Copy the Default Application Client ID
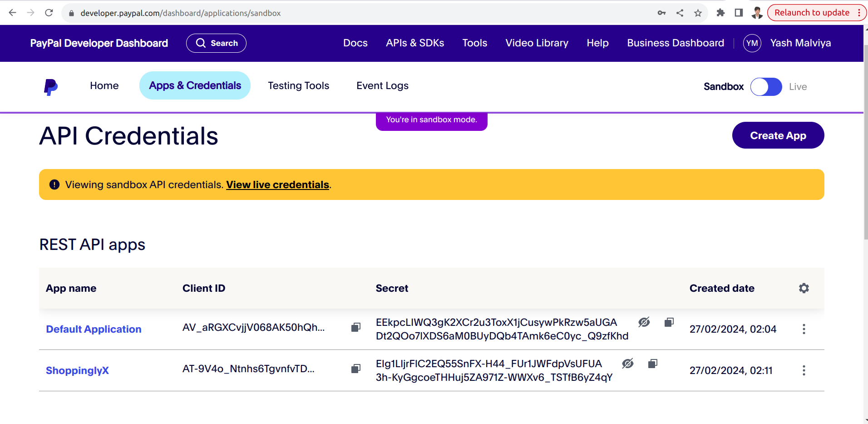868x424 pixels. [x=355, y=327]
